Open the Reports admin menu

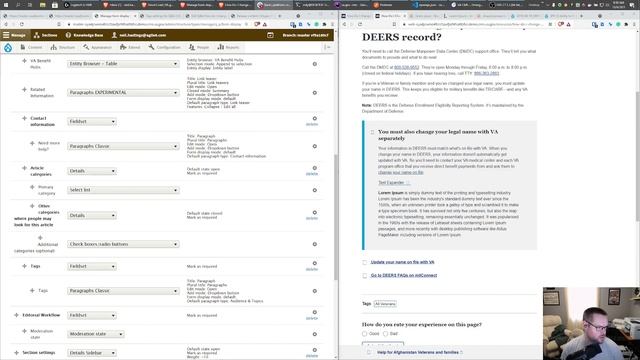228,47
